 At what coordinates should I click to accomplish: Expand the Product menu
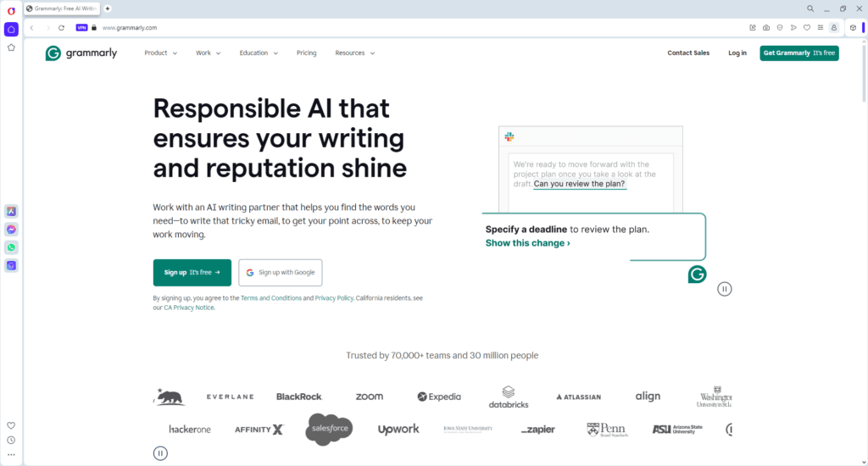click(x=160, y=53)
